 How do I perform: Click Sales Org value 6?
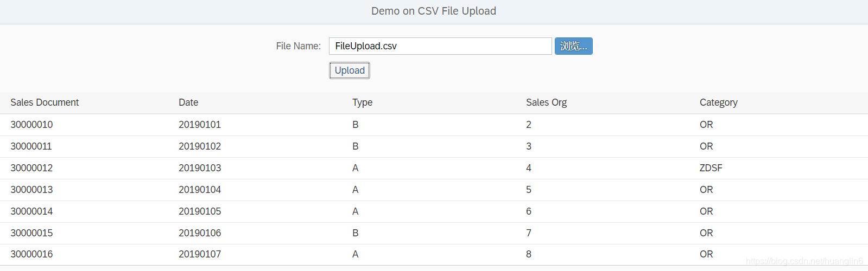(529, 211)
